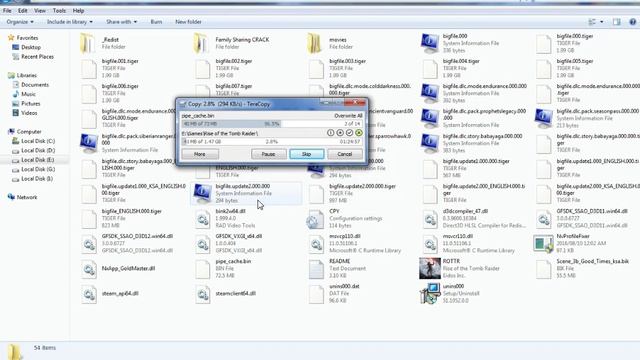Open Documents library in sidebar
Image resolution: width=640 pixels, height=360 pixels.
point(31,85)
